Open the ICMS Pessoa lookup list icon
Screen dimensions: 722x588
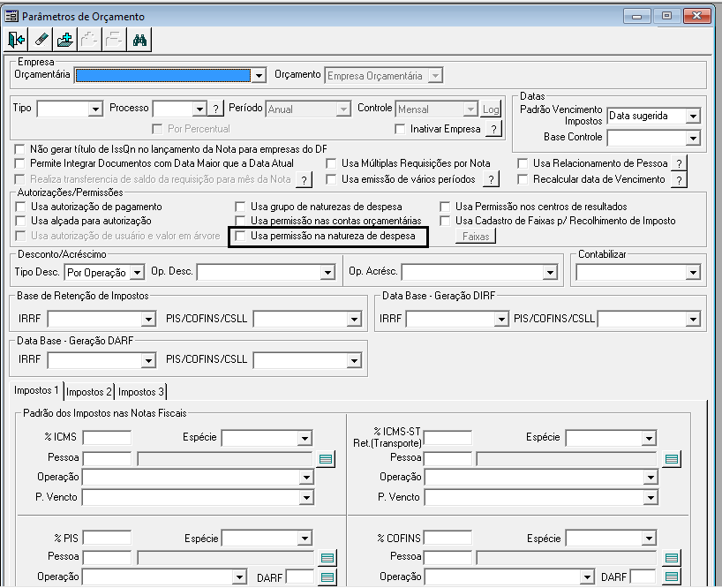(326, 458)
